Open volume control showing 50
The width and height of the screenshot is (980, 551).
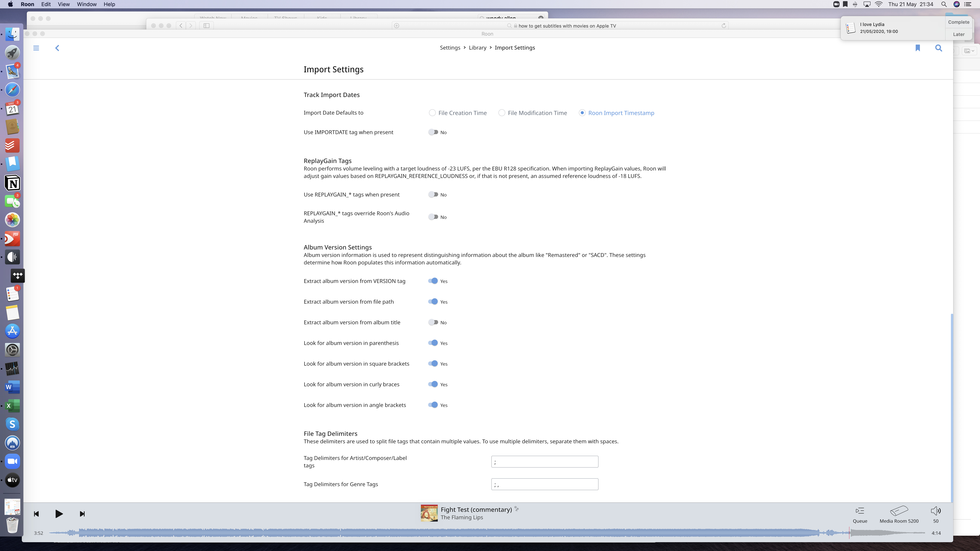[x=935, y=515]
